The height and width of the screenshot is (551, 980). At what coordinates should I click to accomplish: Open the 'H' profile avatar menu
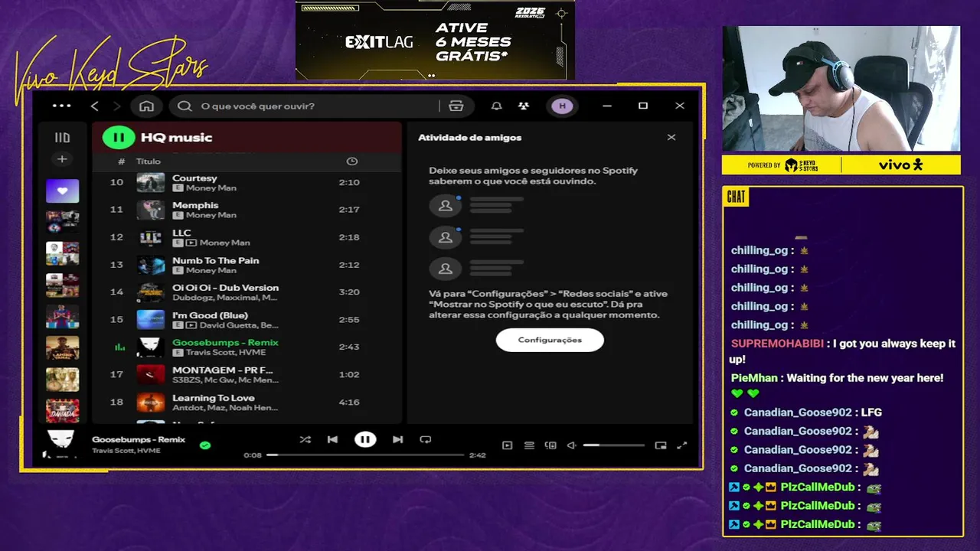562,106
